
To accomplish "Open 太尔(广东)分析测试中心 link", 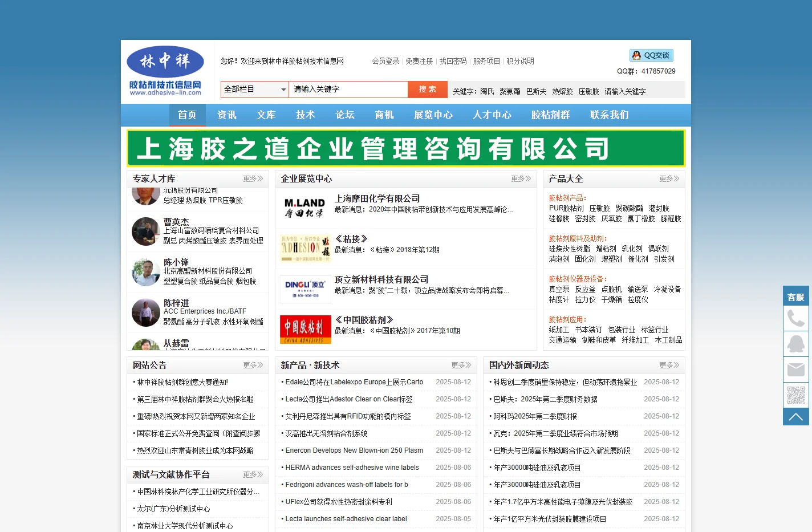I will tap(173, 509).
